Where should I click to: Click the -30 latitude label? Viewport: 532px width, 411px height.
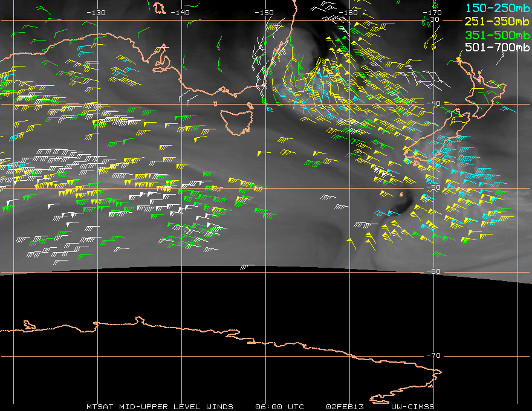432,19
